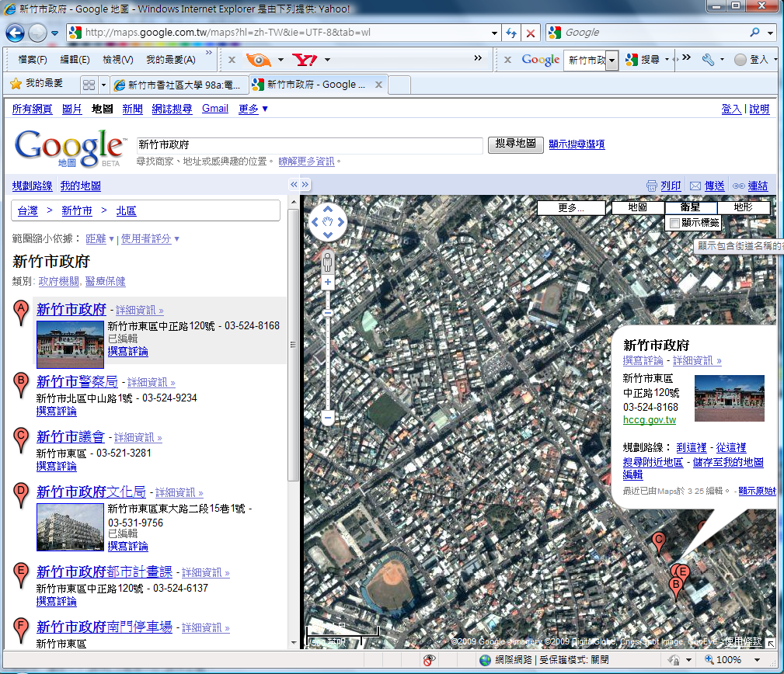Open the 檢視(V) menu
Viewport: 784px width, 674px height.
(118, 60)
